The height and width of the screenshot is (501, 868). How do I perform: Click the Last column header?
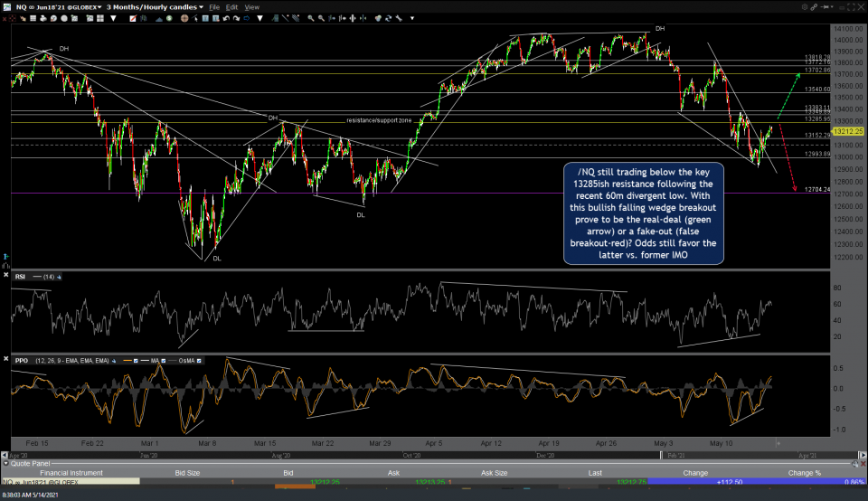coord(595,473)
